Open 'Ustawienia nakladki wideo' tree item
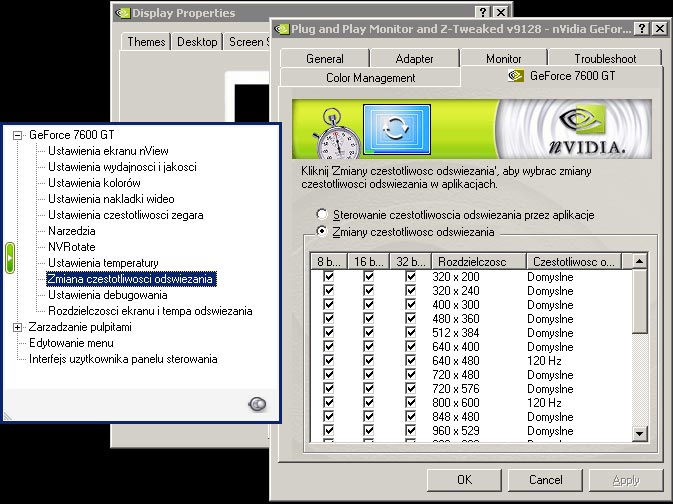 point(111,199)
